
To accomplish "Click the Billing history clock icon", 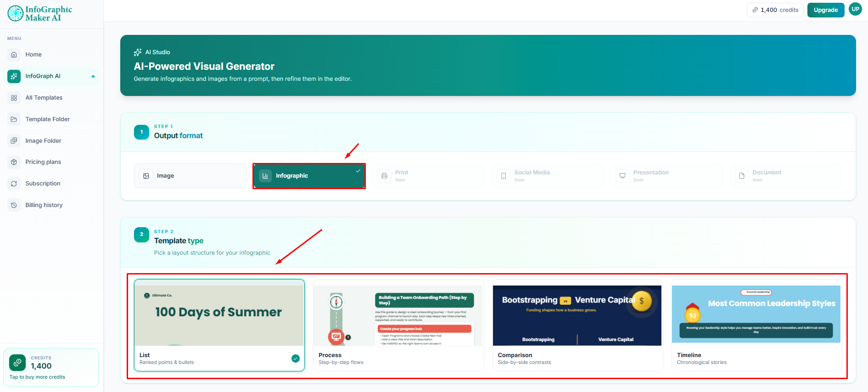I will coord(14,205).
